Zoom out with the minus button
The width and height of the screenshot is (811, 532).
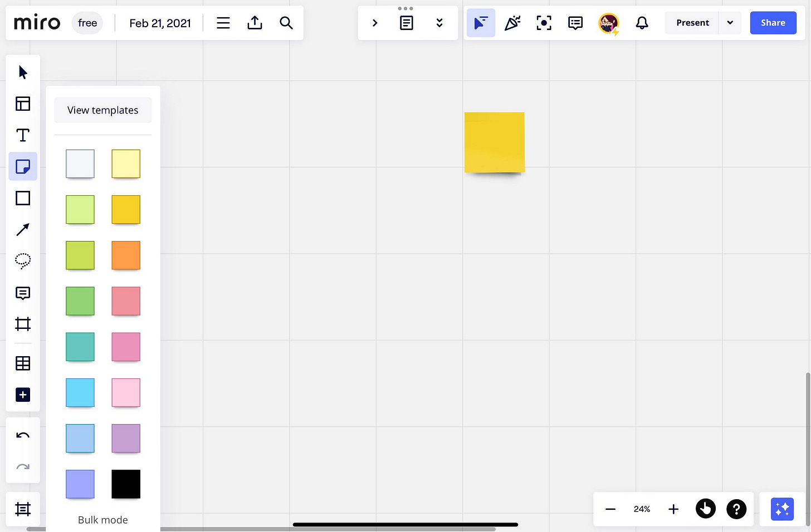(610, 509)
